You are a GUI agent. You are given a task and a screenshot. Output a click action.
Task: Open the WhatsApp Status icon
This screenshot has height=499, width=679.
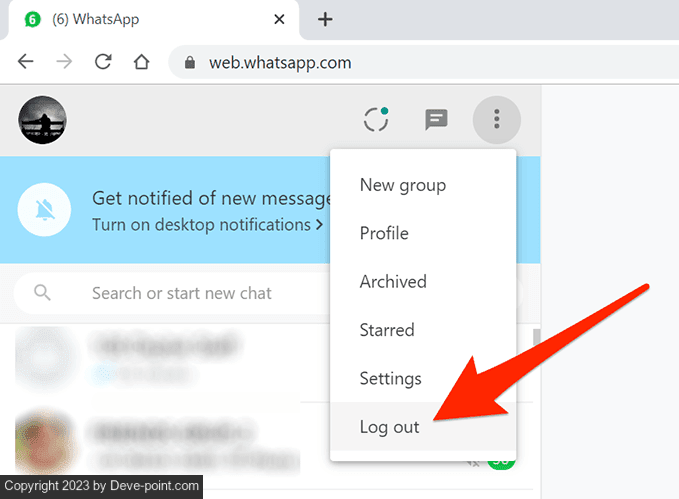[x=376, y=119]
